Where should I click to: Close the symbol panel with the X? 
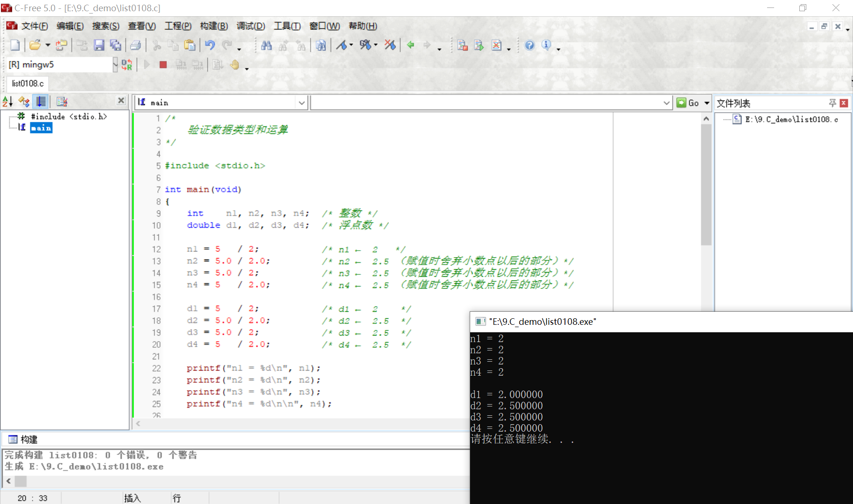point(121,100)
